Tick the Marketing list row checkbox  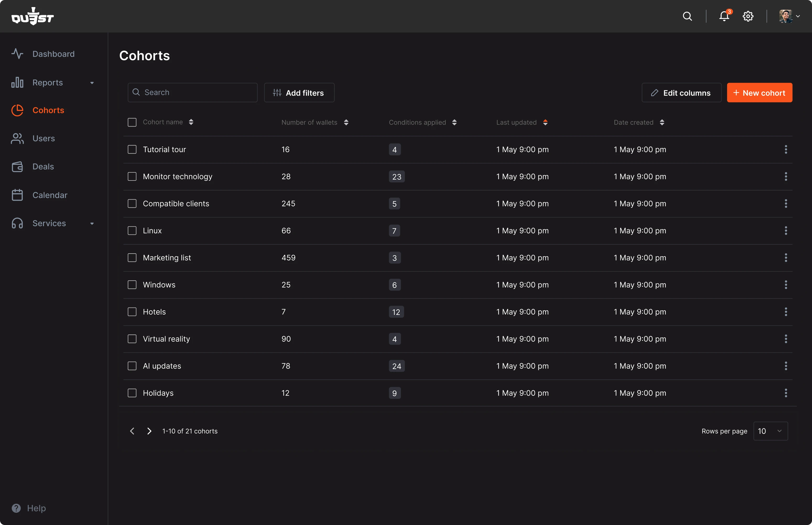132,258
